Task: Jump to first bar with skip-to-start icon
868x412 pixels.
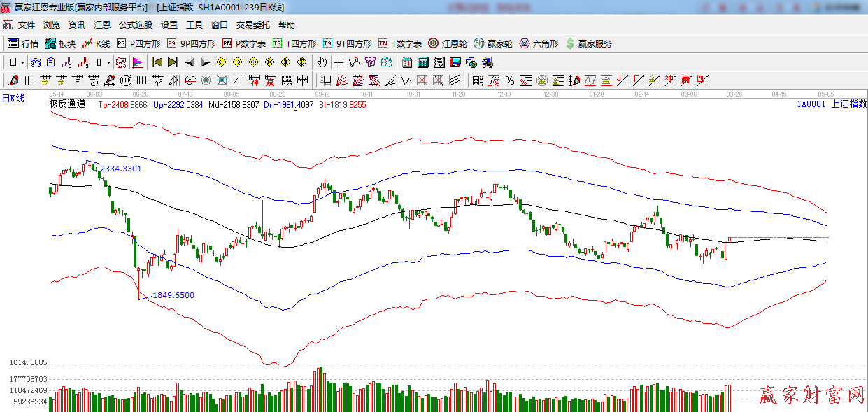Action: pos(157,62)
